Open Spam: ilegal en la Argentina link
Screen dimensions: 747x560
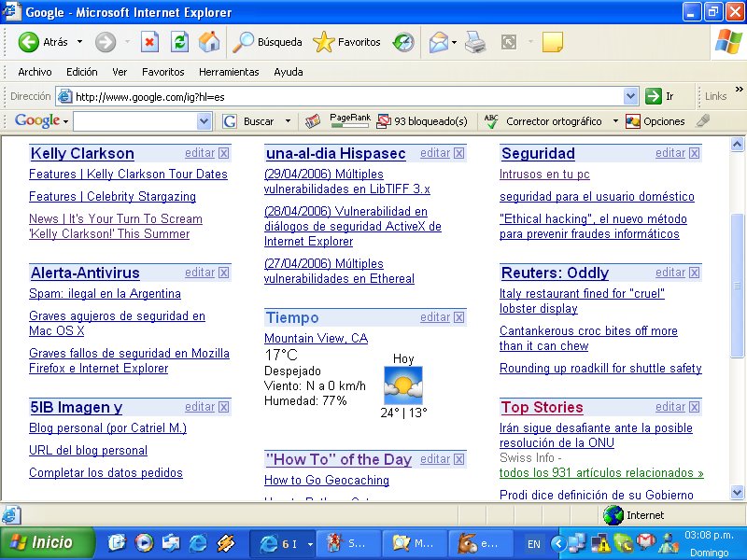[x=105, y=293]
